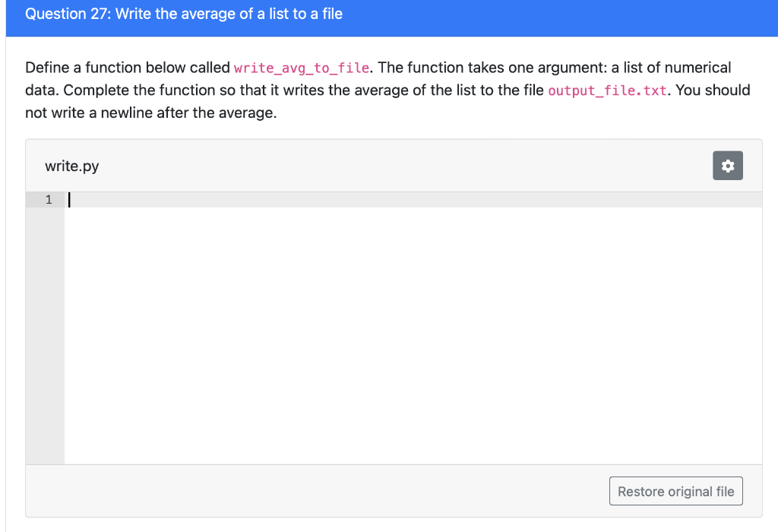The height and width of the screenshot is (532, 778).
Task: Click the Restore original file button
Action: (675, 491)
